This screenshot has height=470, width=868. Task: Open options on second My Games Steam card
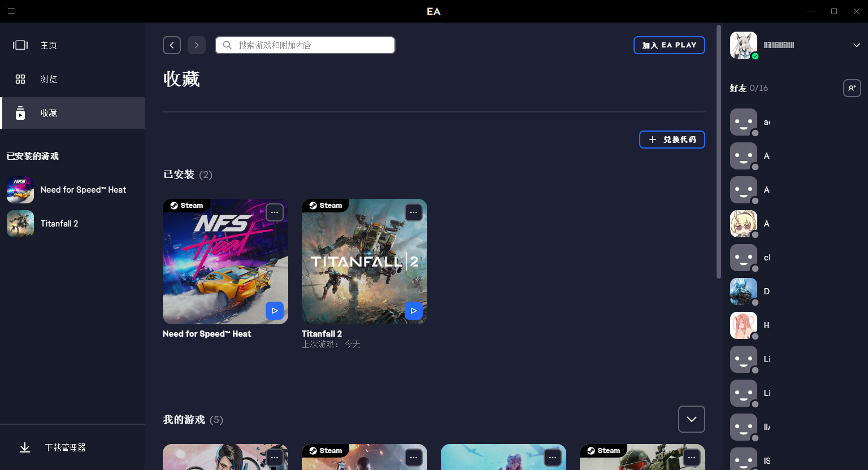414,458
